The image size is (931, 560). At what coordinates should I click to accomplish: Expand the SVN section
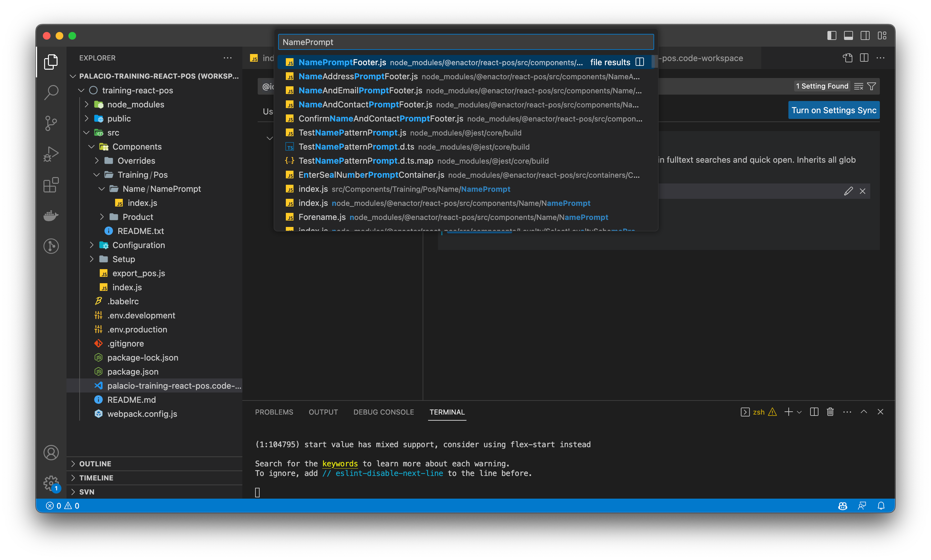coord(154,492)
